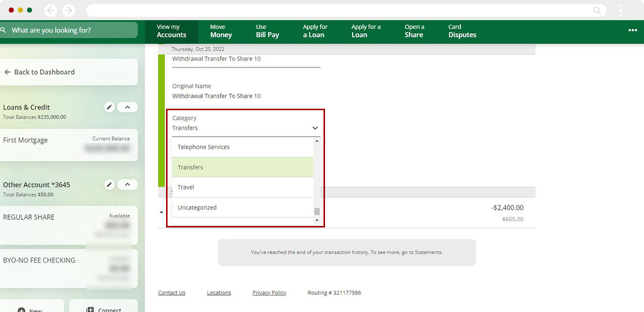This screenshot has width=644, height=312.
Task: Click the pencil edit icon for Loans & Credit
Action: (x=109, y=107)
